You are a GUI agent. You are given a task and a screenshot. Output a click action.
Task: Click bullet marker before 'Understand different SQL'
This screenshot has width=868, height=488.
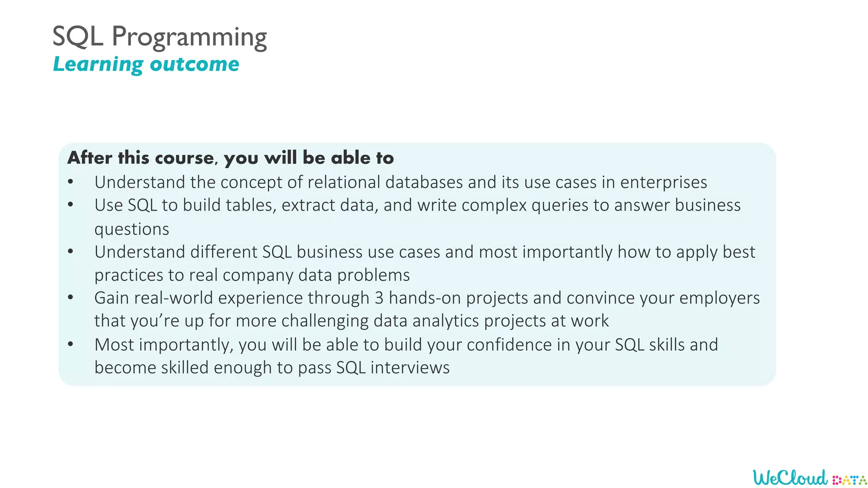point(70,252)
